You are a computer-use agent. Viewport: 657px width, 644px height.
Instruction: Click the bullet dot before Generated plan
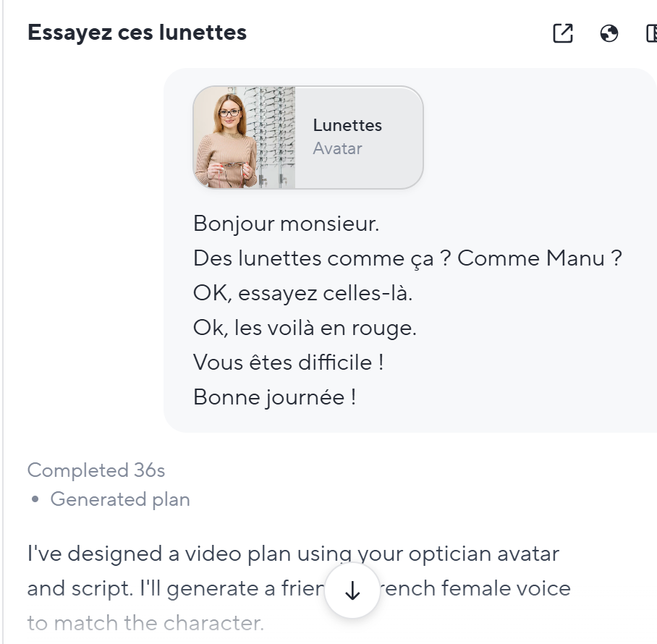pyautogui.click(x=35, y=500)
